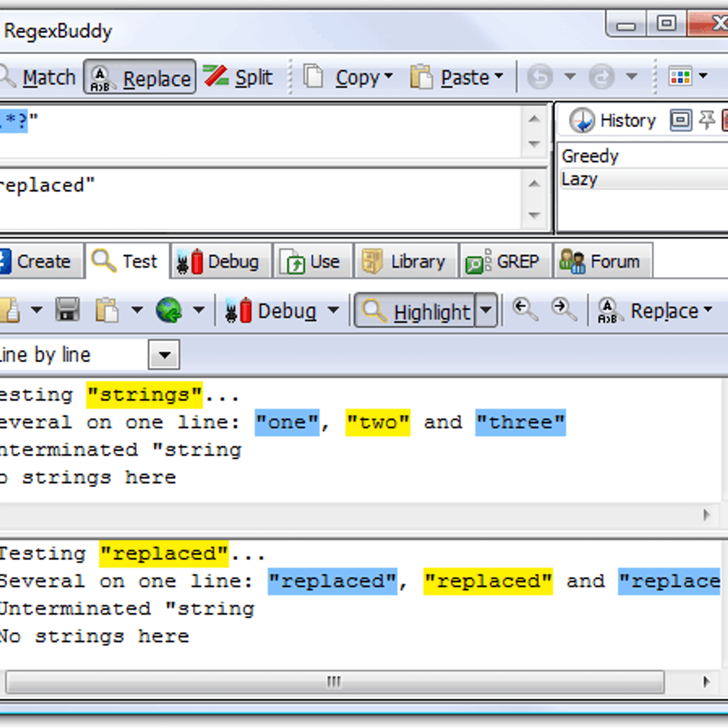
Task: Expand the Undo history dropdown
Action: (570, 76)
